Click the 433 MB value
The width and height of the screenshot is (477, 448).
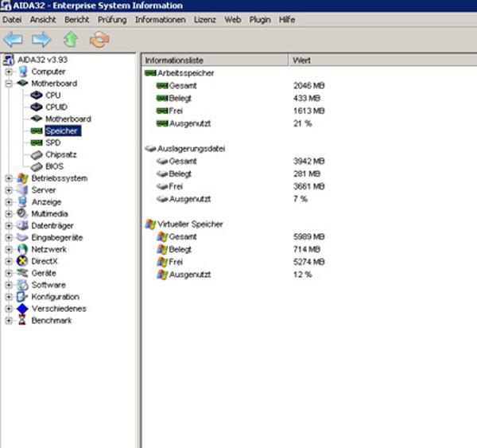pos(307,98)
